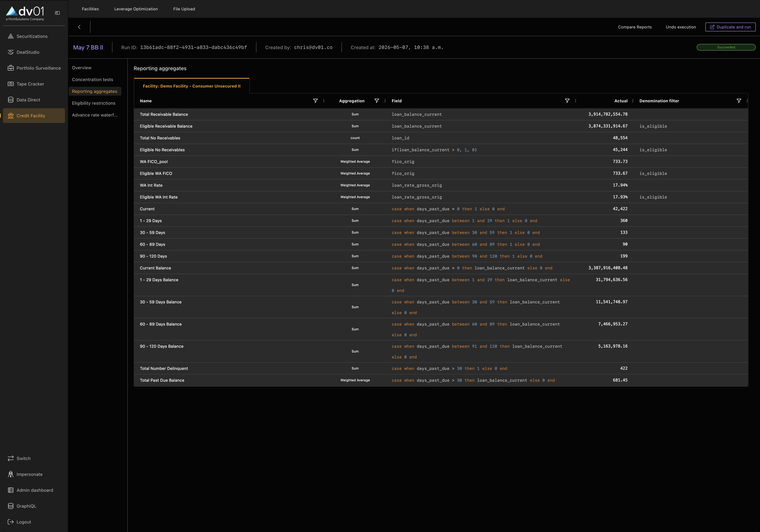760x532 pixels.
Task: Open Admin dashboard table icon
Action: [x=11, y=490]
